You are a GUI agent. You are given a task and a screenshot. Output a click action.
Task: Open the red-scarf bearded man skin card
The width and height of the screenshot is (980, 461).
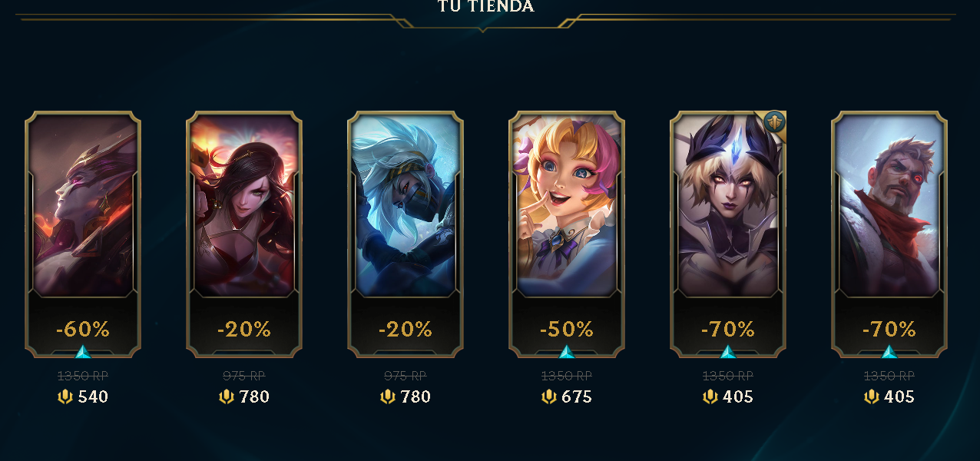coord(889,234)
